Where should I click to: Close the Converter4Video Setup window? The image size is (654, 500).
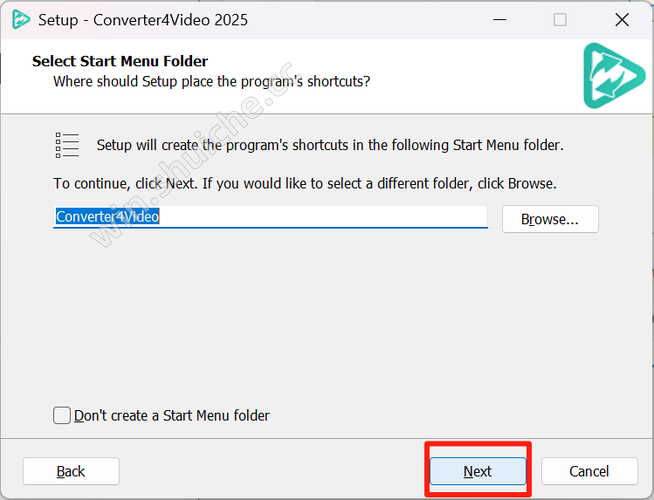[622, 20]
